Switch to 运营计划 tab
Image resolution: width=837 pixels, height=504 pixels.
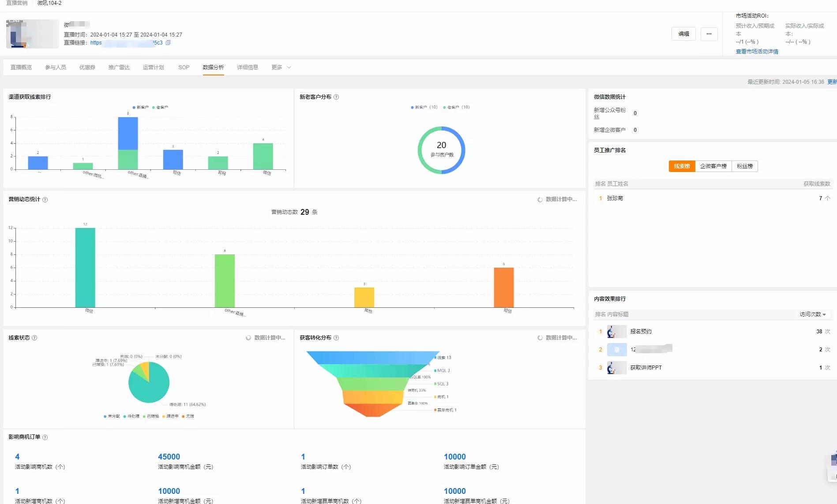click(154, 67)
